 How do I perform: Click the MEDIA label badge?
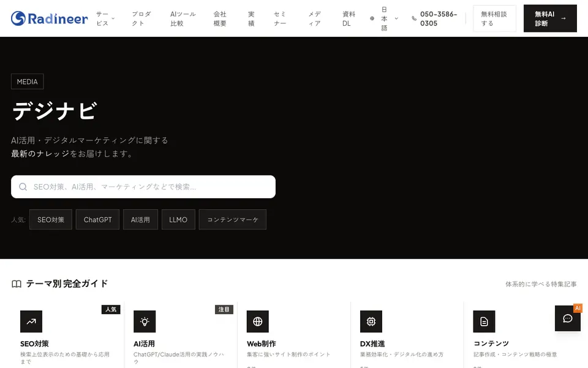coord(28,82)
